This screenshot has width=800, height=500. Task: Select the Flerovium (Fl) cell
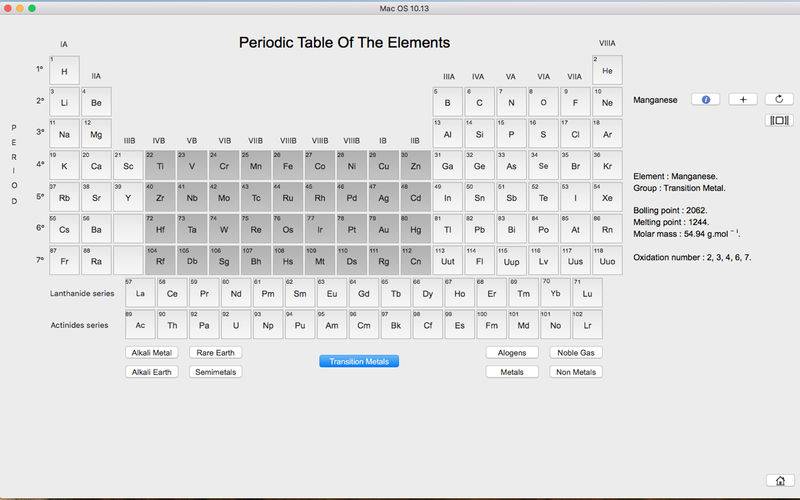pyautogui.click(x=480, y=261)
